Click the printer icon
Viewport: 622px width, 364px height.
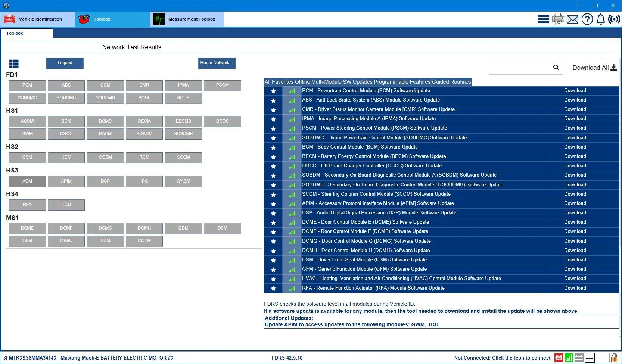pyautogui.click(x=558, y=19)
